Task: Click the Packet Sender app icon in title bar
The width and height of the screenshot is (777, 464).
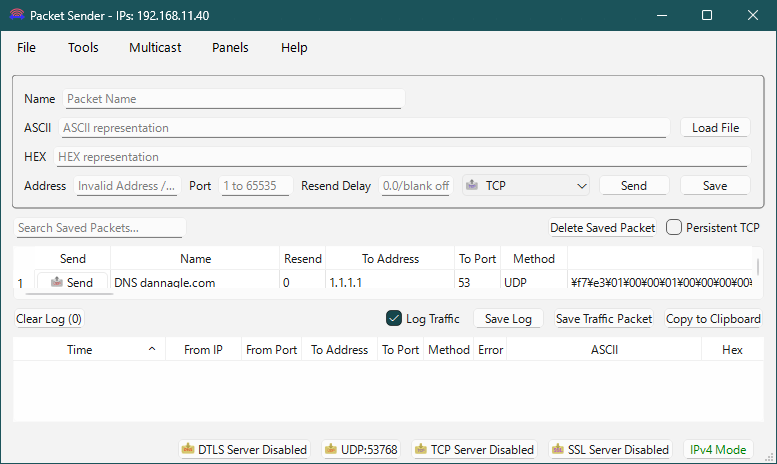Action: (15, 16)
